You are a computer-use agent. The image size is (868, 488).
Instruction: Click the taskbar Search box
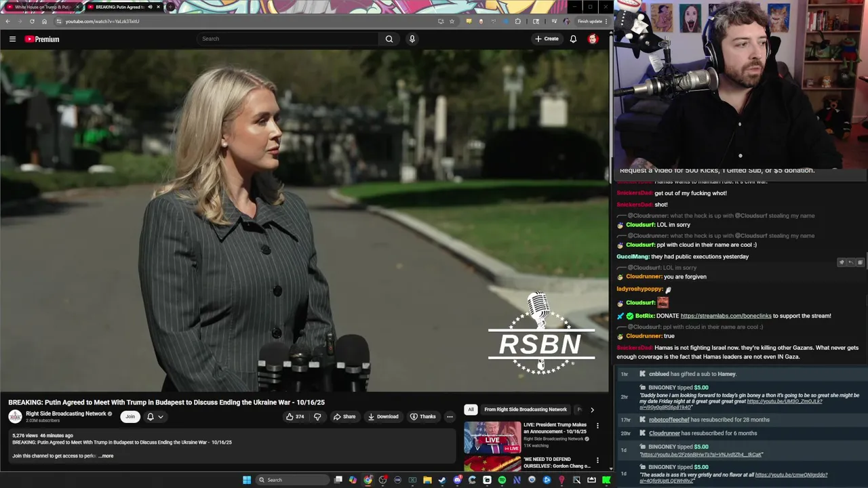pyautogui.click(x=292, y=480)
